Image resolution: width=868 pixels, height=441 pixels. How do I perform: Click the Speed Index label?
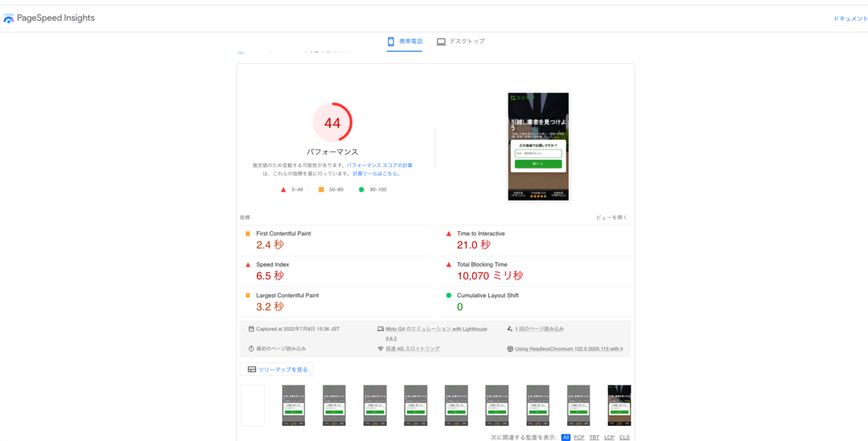click(273, 265)
